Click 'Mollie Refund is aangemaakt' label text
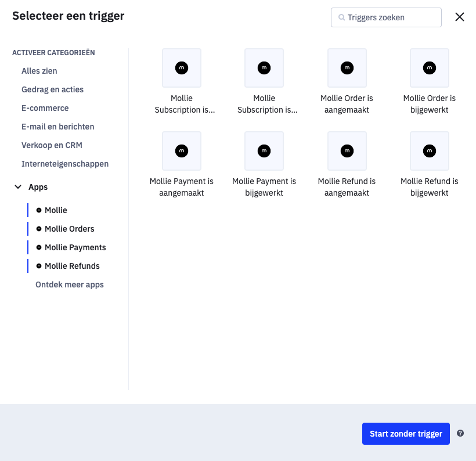The height and width of the screenshot is (461, 476). point(347,187)
